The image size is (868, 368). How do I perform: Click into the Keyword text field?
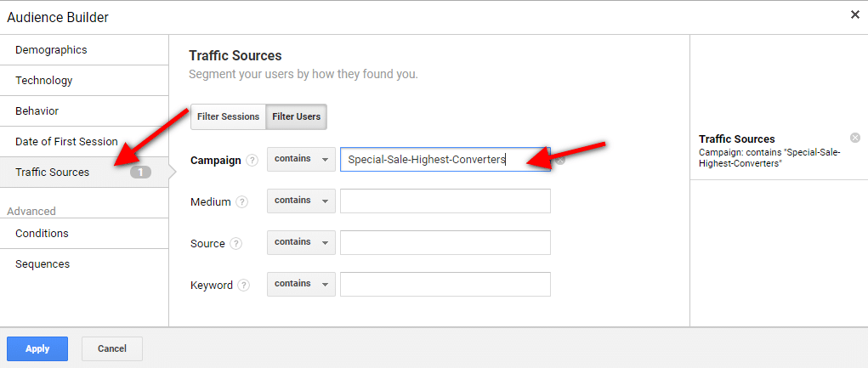tap(445, 285)
